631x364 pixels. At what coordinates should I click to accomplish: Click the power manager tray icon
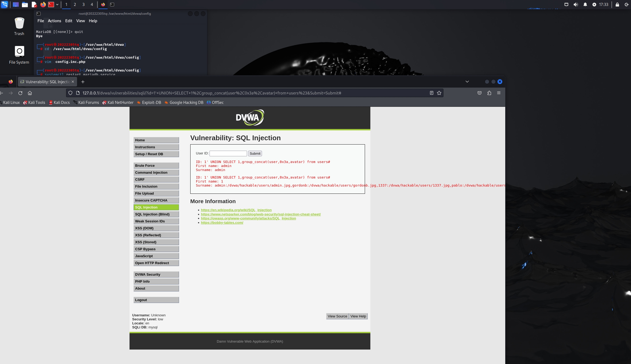[594, 5]
